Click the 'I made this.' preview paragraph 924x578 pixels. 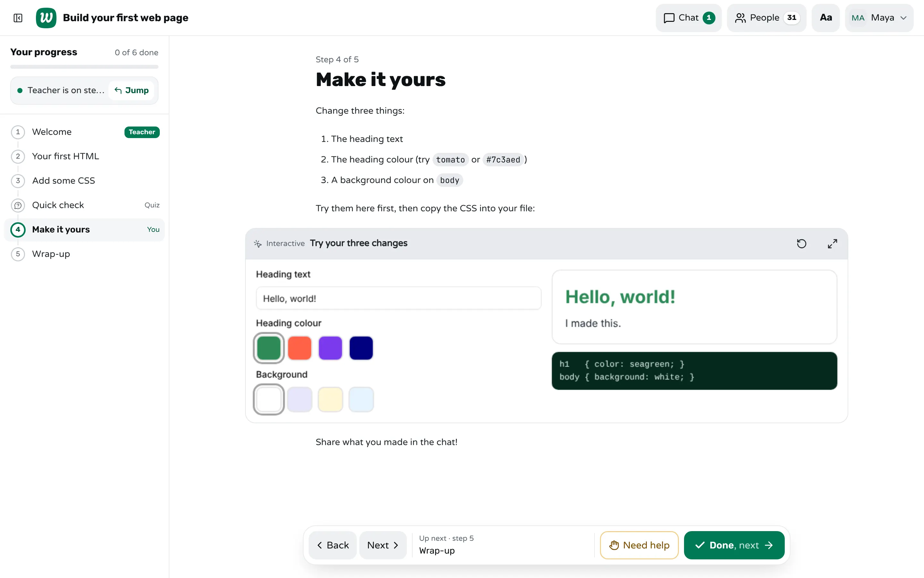point(593,323)
